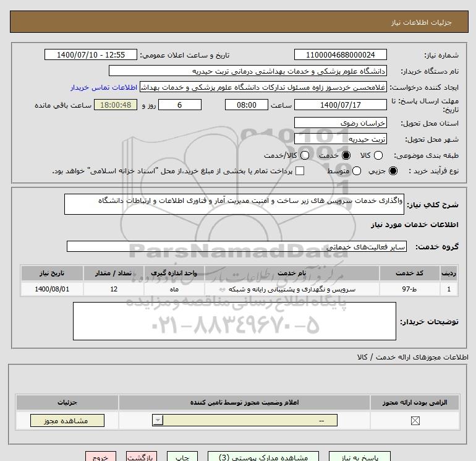Open مشاهده مدارک پیوستی (3) attachments

coord(263,457)
